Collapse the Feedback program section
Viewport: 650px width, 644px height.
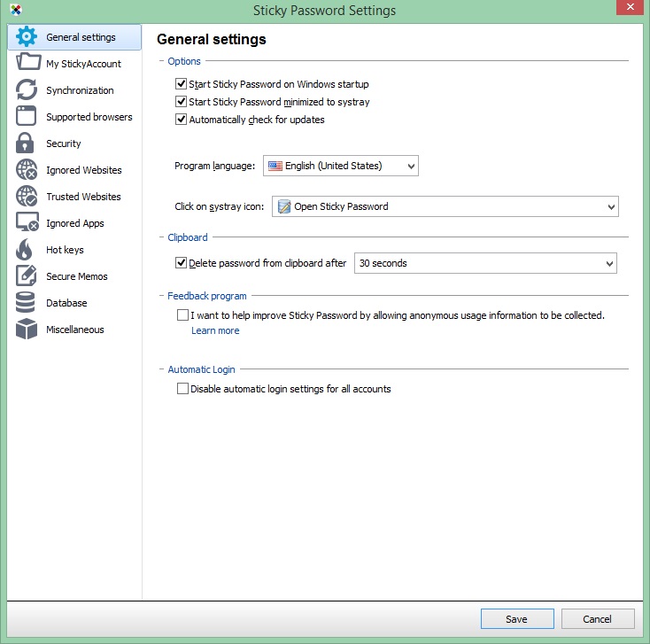[x=162, y=296]
